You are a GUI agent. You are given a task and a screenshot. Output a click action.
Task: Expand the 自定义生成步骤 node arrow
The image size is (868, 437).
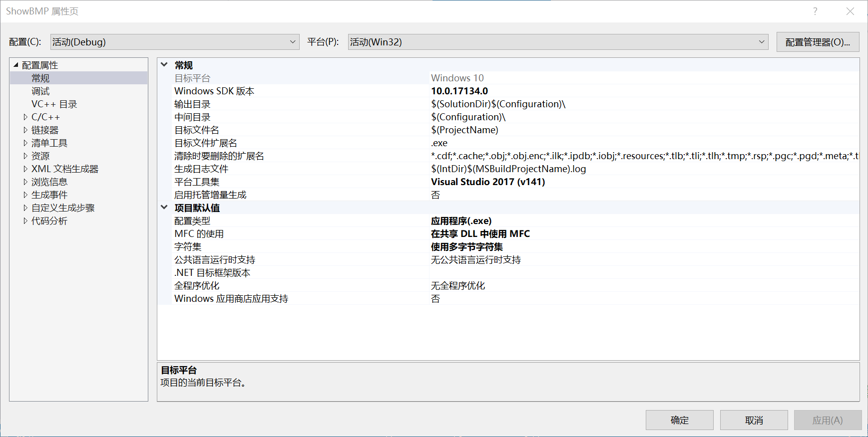pyautogui.click(x=25, y=208)
